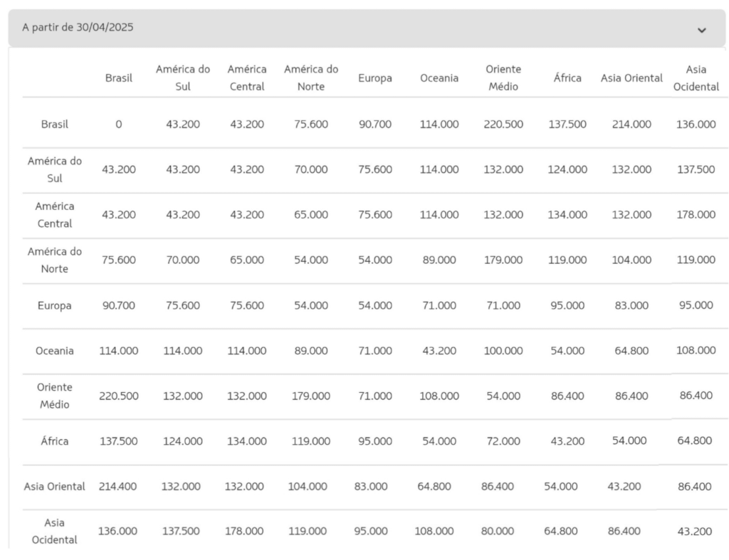Screen dimensions: 729x560
Task: Select América Central row Asia Ocidental value 178.000
Action: (x=696, y=214)
